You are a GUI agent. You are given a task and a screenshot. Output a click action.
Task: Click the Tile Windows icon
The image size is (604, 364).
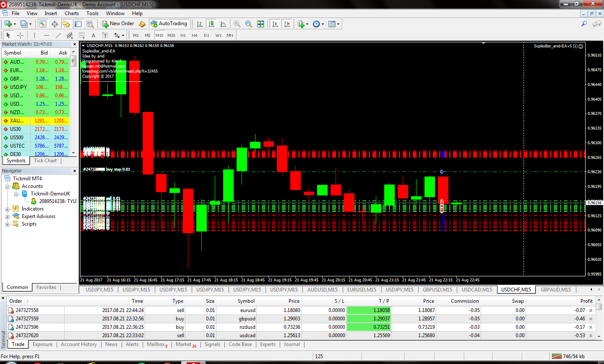click(260, 24)
